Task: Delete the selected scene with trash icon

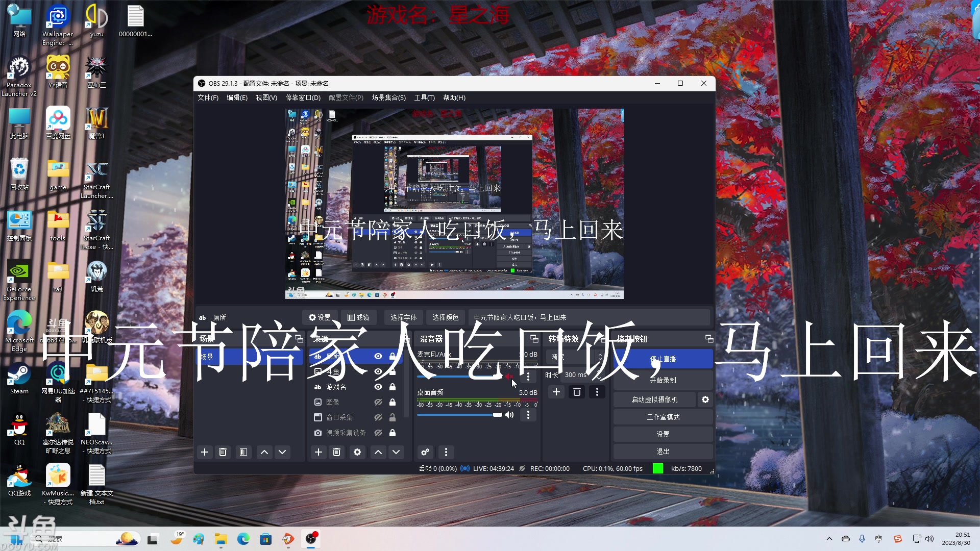Action: [223, 452]
